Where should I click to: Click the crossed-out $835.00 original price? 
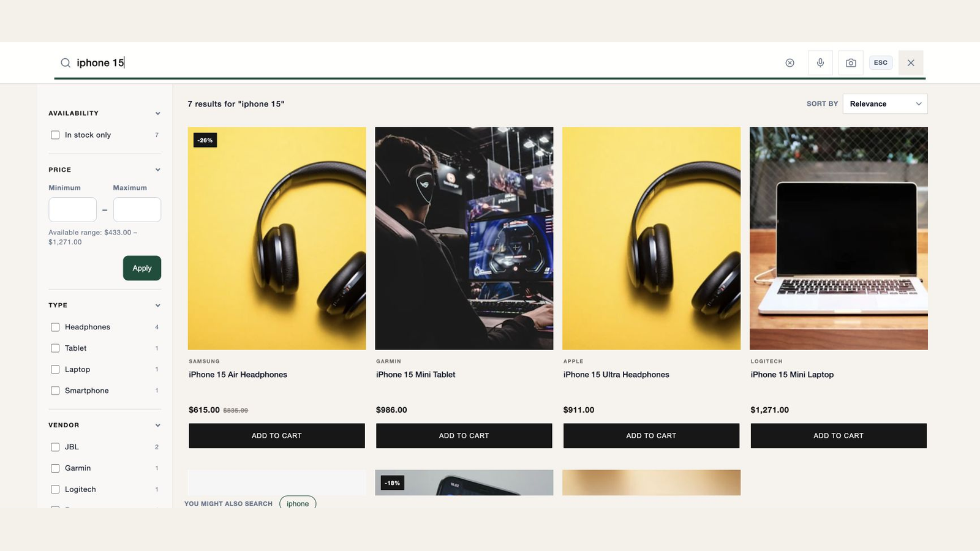pos(235,411)
